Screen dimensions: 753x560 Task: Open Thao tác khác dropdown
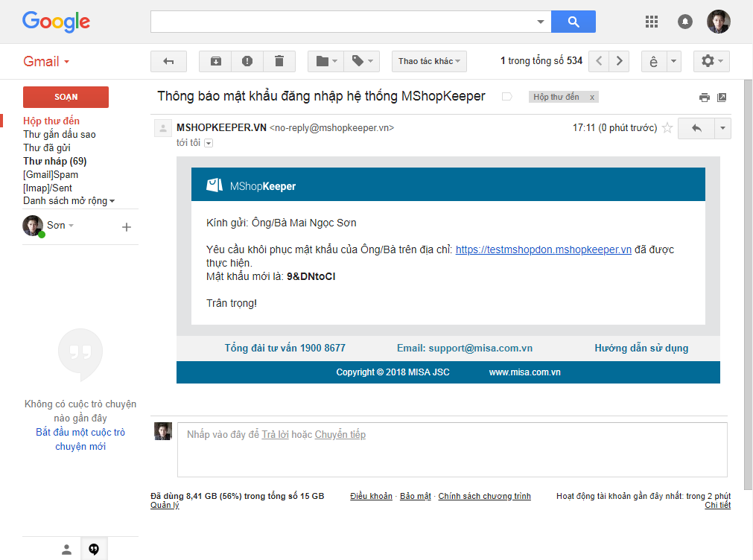pyautogui.click(x=429, y=61)
